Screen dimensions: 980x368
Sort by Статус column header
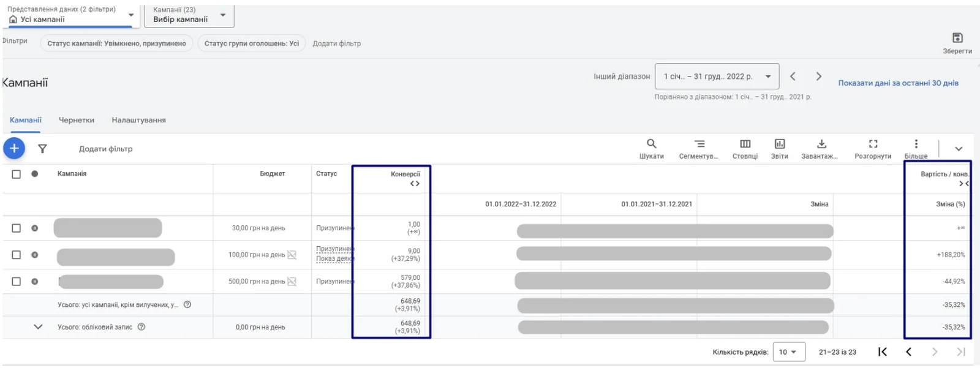(x=326, y=174)
